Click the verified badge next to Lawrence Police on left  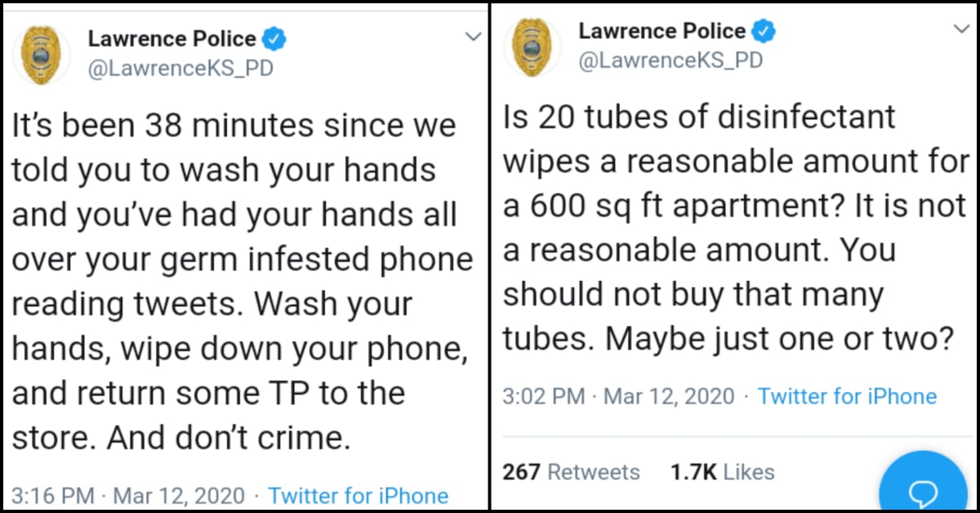pos(275,36)
